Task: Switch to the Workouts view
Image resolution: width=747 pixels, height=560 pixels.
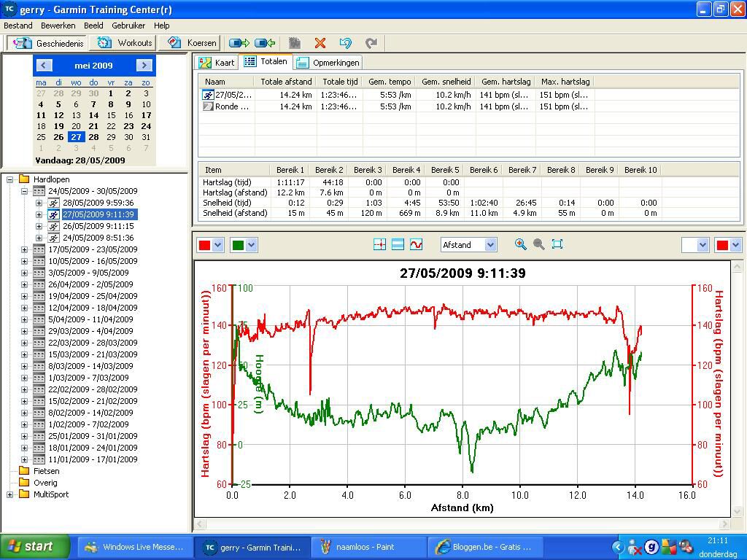Action: pyautogui.click(x=124, y=43)
